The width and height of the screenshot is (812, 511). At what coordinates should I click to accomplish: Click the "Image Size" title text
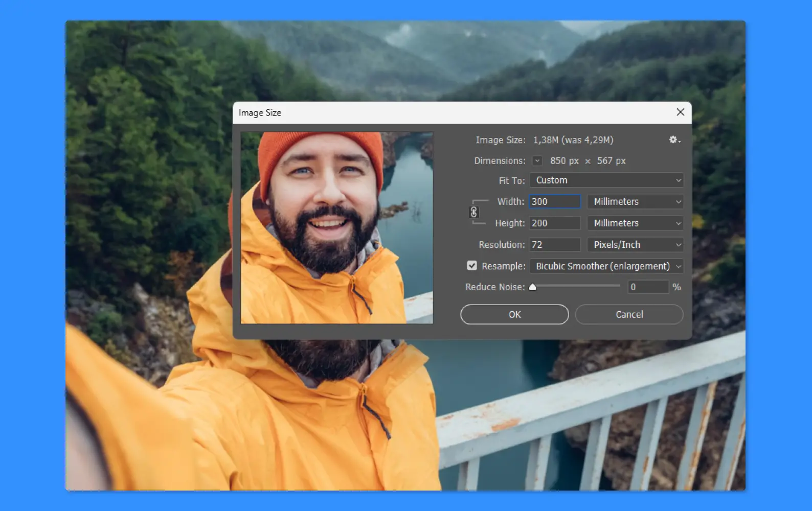point(260,113)
